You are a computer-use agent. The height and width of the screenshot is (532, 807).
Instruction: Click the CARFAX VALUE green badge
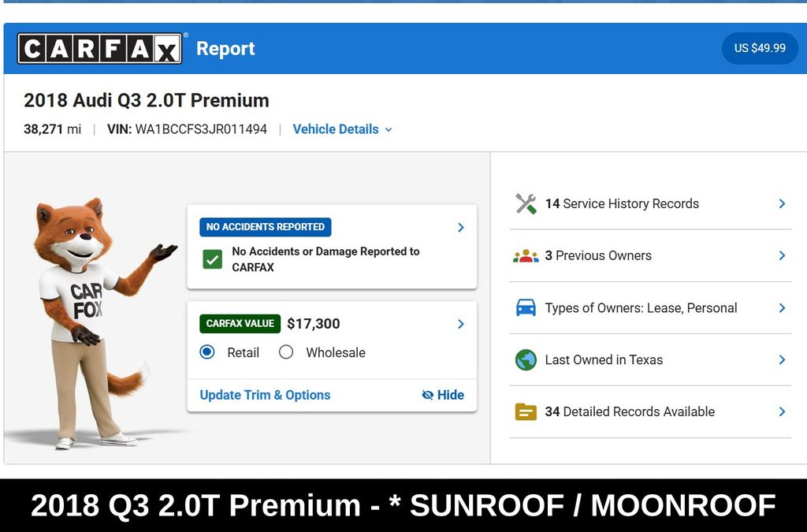coord(240,324)
